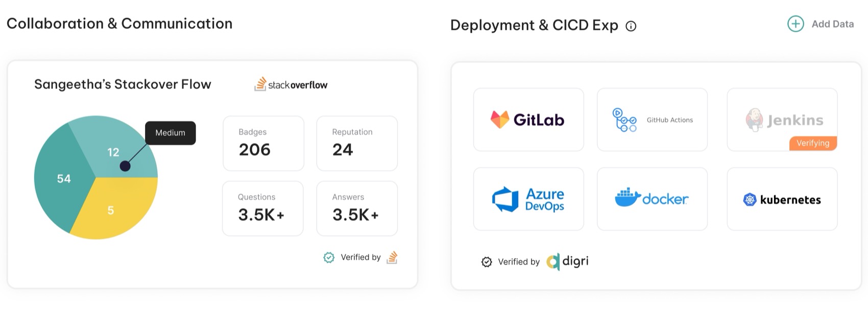
Task: Open the Answers 3.5K+ stat card
Action: [357, 208]
